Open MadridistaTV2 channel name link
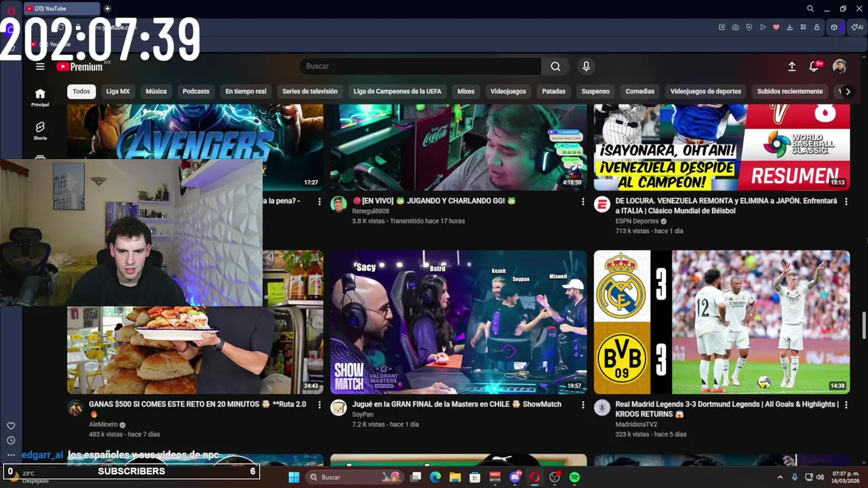This screenshot has width=868, height=488. (x=636, y=424)
